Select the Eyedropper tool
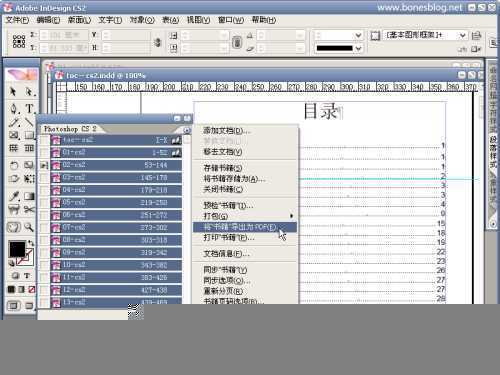Image resolution: width=500 pixels, height=375 pixels. click(x=14, y=196)
